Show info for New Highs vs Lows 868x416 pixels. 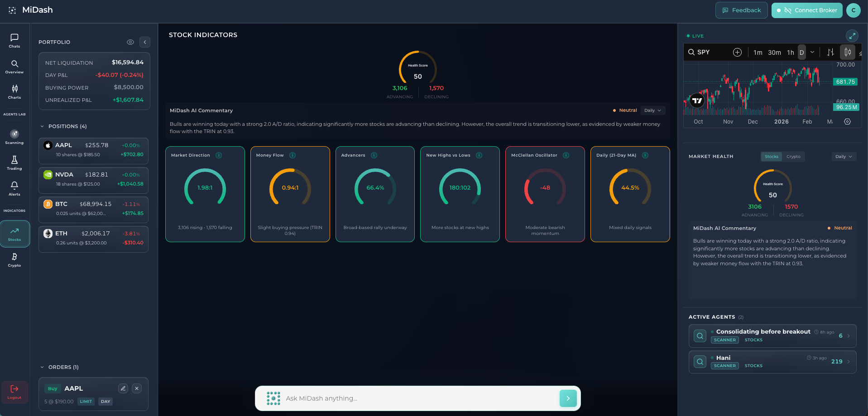point(479,155)
